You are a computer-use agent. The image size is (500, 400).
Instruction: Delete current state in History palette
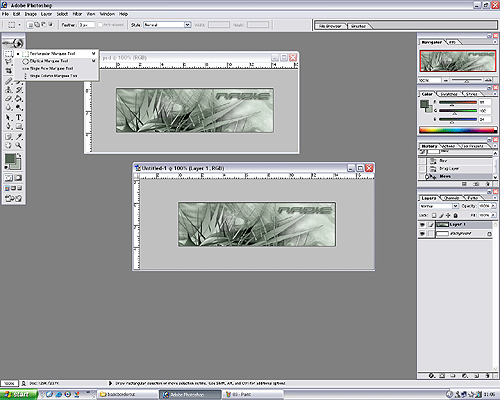pos(488,184)
